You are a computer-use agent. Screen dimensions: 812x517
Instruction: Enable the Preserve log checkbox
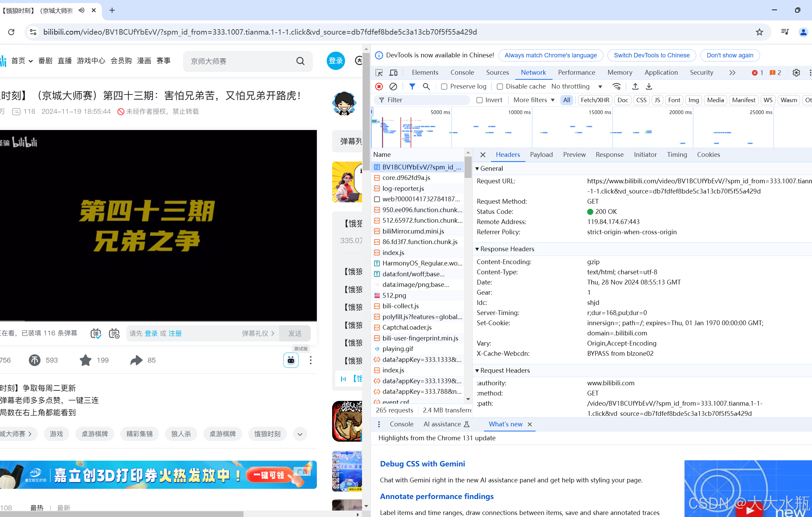(x=444, y=87)
